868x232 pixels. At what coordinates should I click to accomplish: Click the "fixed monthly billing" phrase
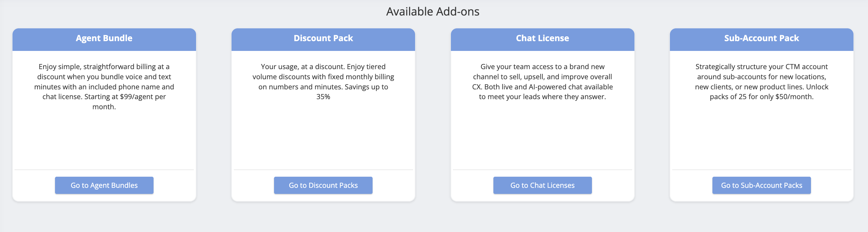pyautogui.click(x=361, y=77)
